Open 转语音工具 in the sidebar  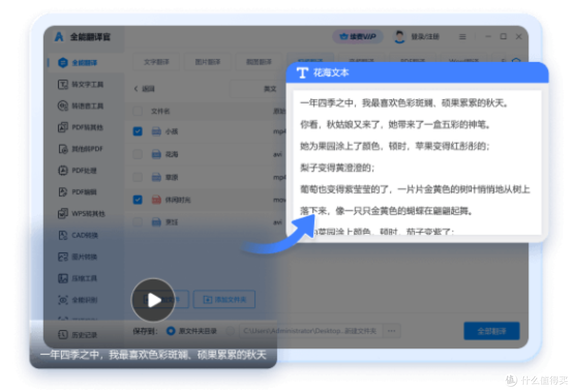click(x=81, y=106)
